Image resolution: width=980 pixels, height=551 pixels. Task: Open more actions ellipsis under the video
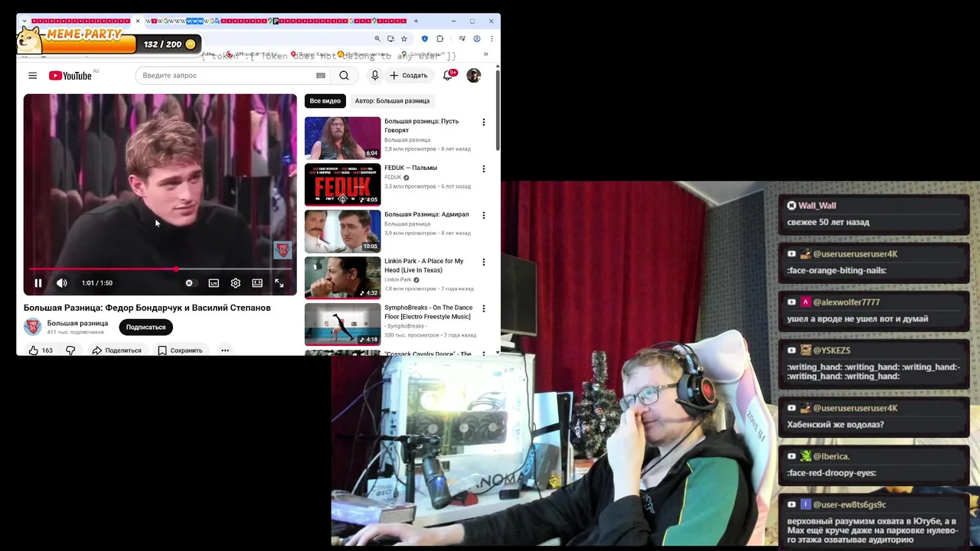tap(225, 350)
